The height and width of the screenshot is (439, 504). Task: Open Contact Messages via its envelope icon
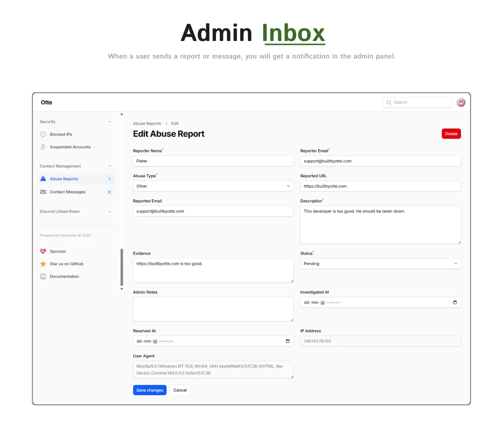point(43,192)
